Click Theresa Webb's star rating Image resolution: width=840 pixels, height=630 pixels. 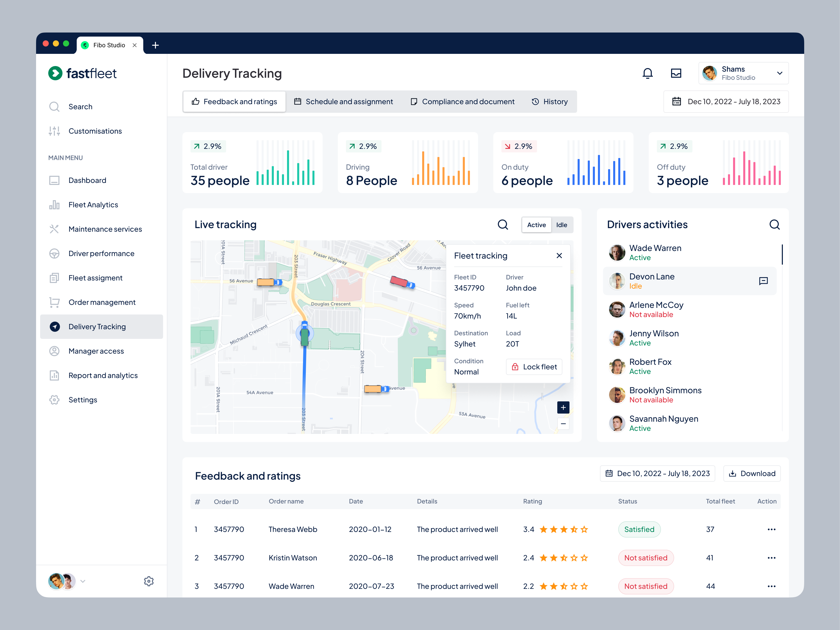564,529
